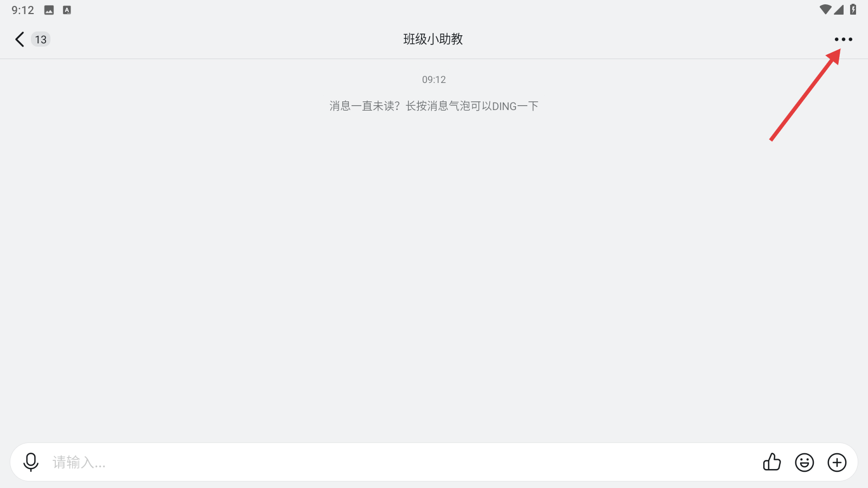868x488 pixels.
Task: Tap the 09:12 message timestamp
Action: (x=434, y=80)
